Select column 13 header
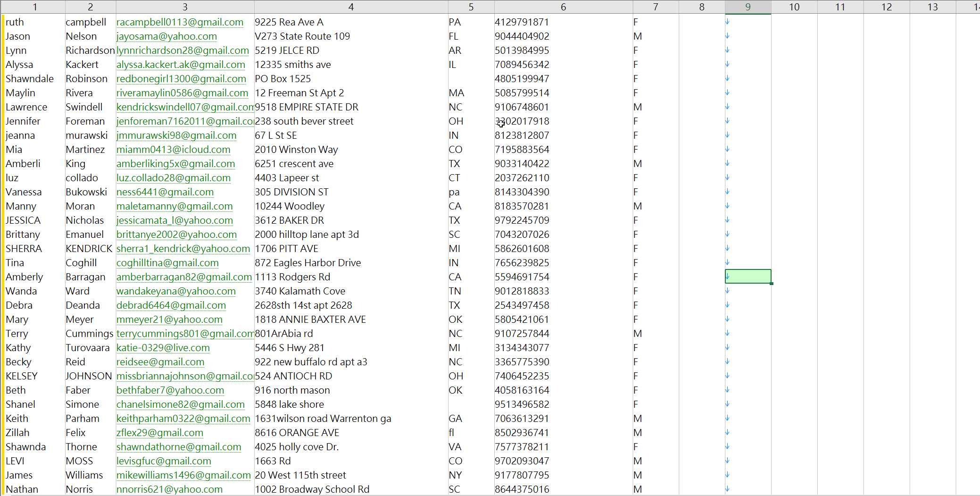The image size is (980, 496). click(x=933, y=7)
